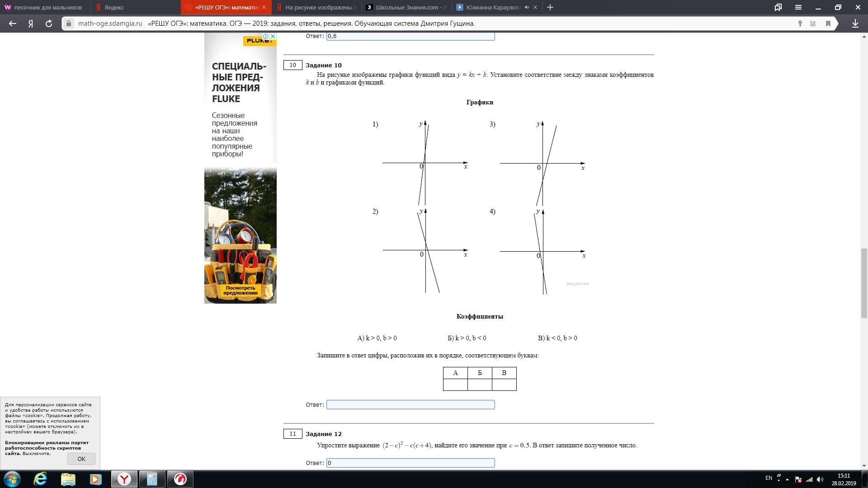The image size is (868, 488).
Task: Open the browser hamburger menu
Action: point(798,7)
